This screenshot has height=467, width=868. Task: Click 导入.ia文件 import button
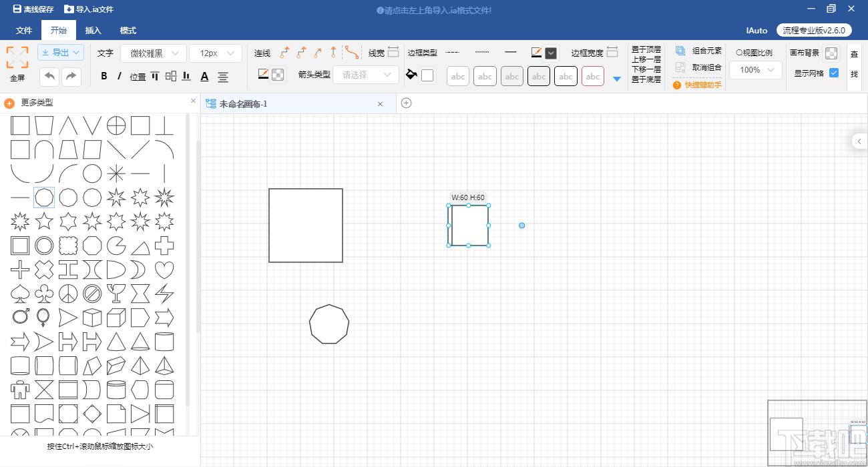coord(89,9)
